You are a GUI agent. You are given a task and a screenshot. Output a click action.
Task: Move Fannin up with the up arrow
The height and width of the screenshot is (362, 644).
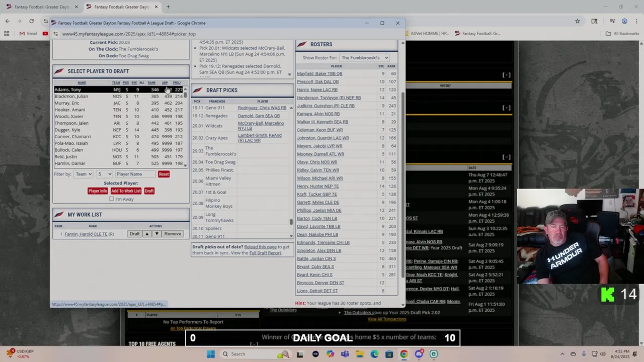click(x=147, y=234)
